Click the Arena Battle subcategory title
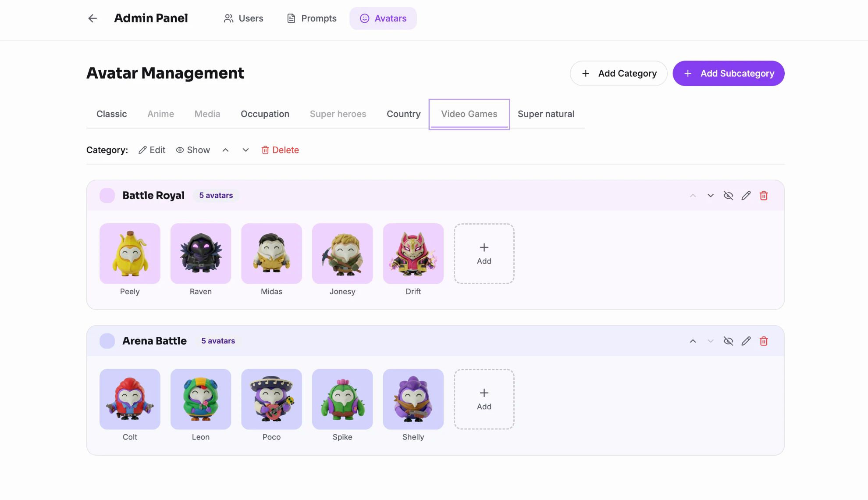The height and width of the screenshot is (500, 868). (154, 341)
